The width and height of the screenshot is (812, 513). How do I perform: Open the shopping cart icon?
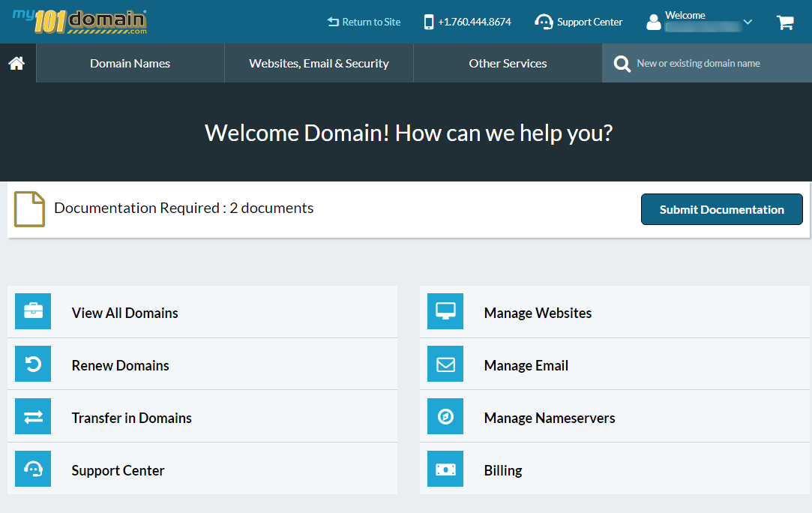coord(785,22)
